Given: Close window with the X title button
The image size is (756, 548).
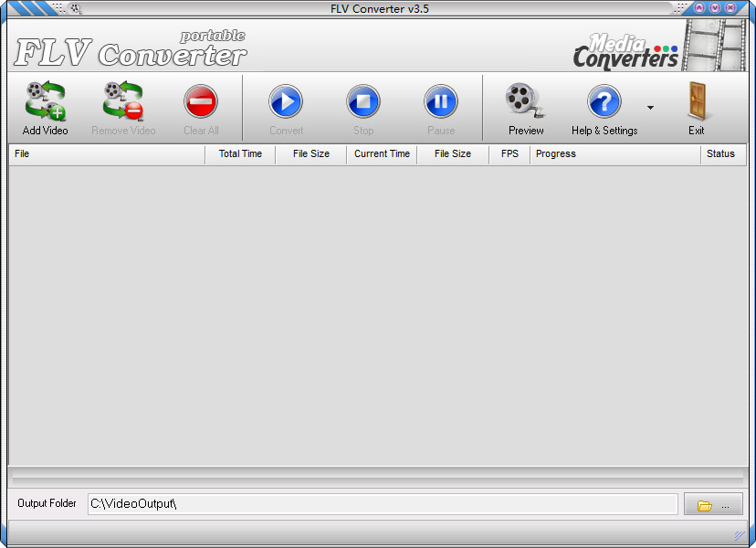Looking at the screenshot, I should pos(731,7).
